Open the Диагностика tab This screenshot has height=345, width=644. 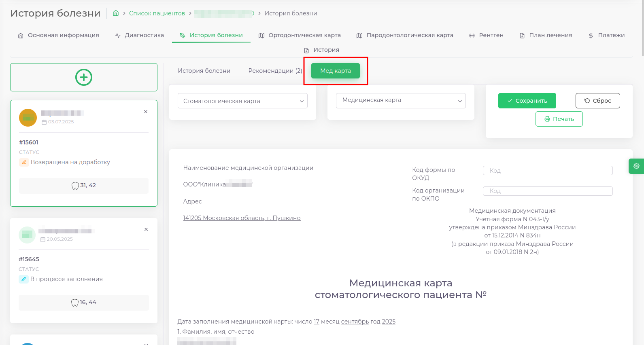click(140, 36)
